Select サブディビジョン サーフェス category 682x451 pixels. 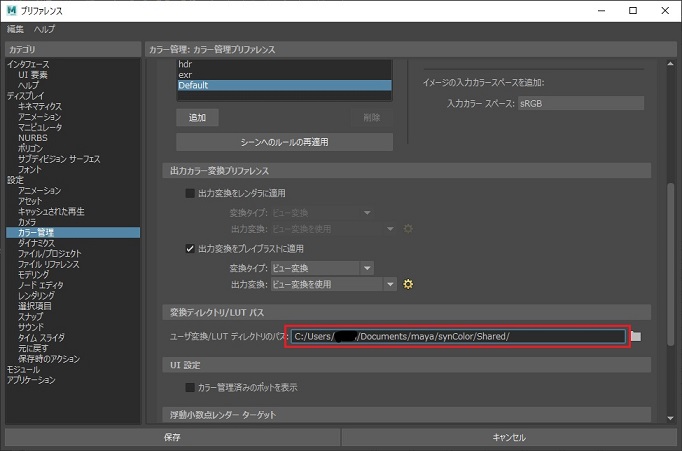pos(59,159)
